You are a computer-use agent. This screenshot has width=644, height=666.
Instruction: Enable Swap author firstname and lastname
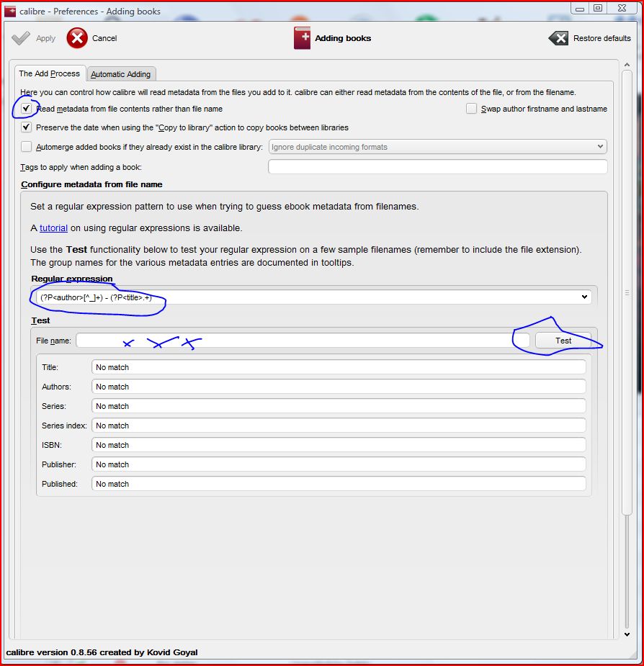pyautogui.click(x=471, y=109)
